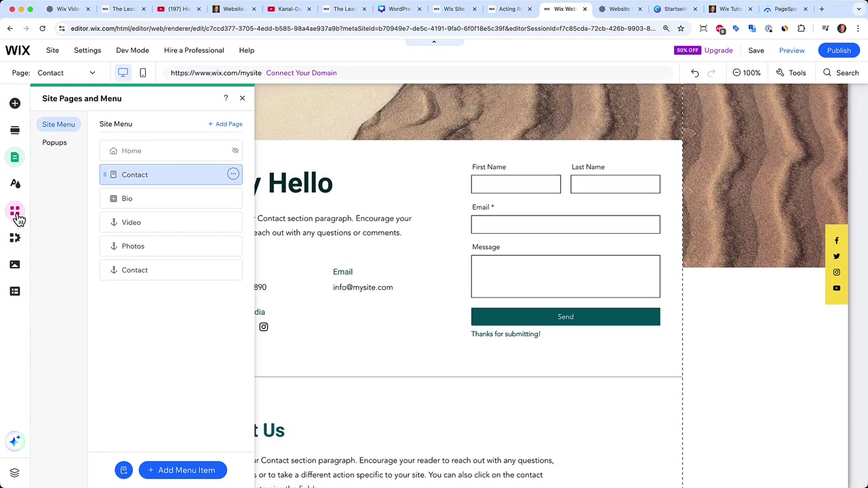The height and width of the screenshot is (488, 868).
Task: Open options for the selected Contact page
Action: click(x=233, y=174)
